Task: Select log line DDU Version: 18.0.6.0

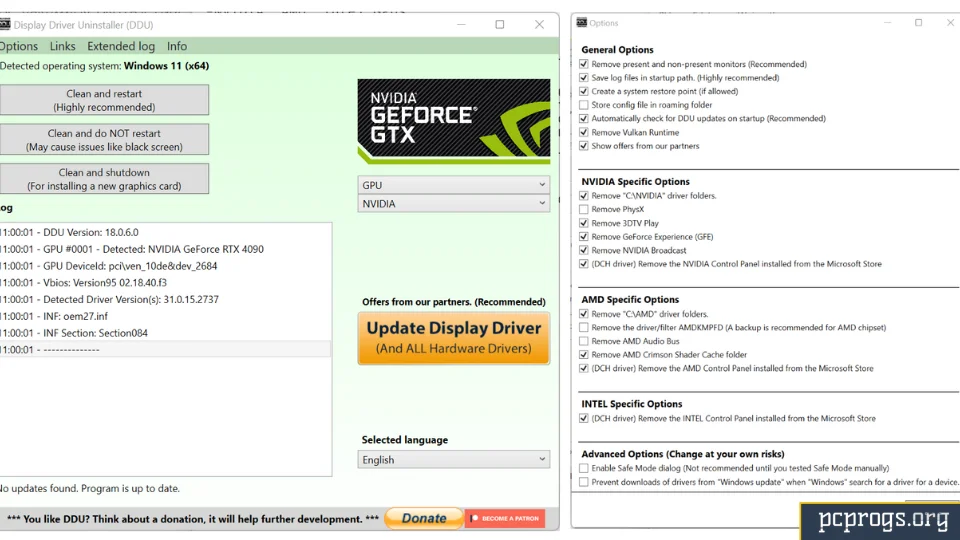Action: pyautogui.click(x=165, y=232)
